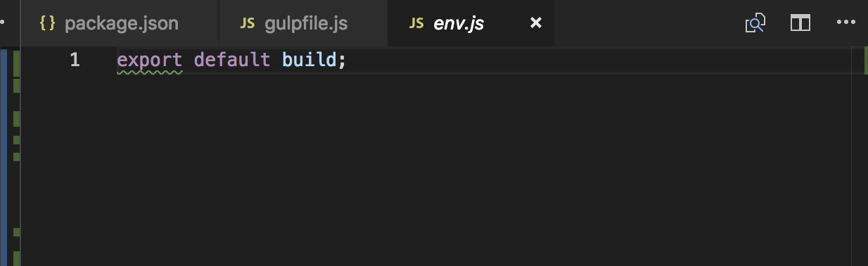Click the green change bar beside line 1

(17, 62)
